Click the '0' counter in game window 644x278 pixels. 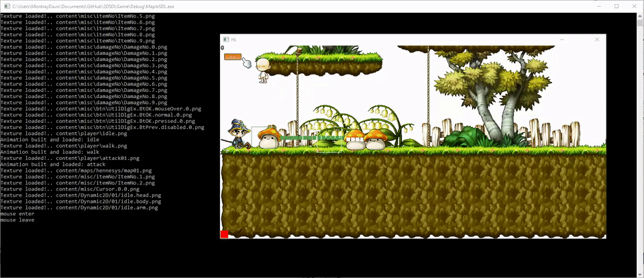click(222, 48)
